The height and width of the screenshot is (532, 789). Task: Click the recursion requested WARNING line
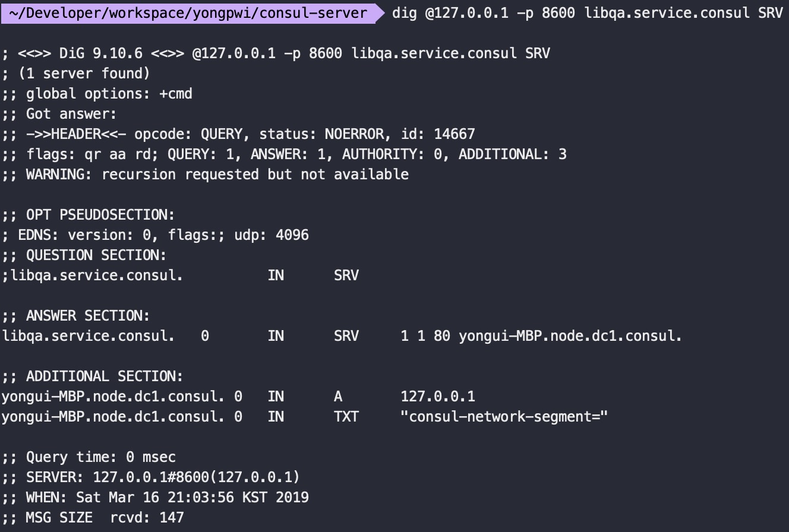[x=205, y=175]
